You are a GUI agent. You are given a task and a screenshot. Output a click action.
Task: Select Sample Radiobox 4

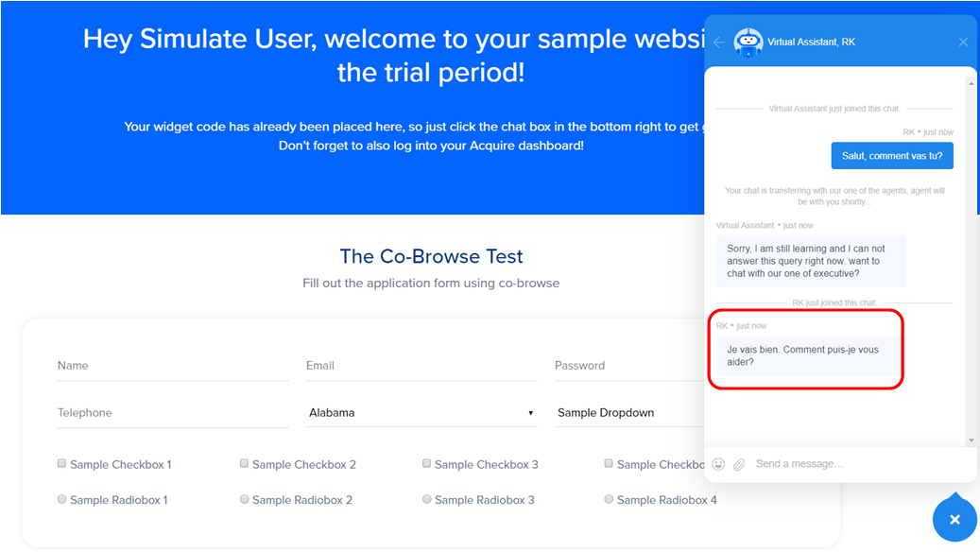(x=609, y=499)
